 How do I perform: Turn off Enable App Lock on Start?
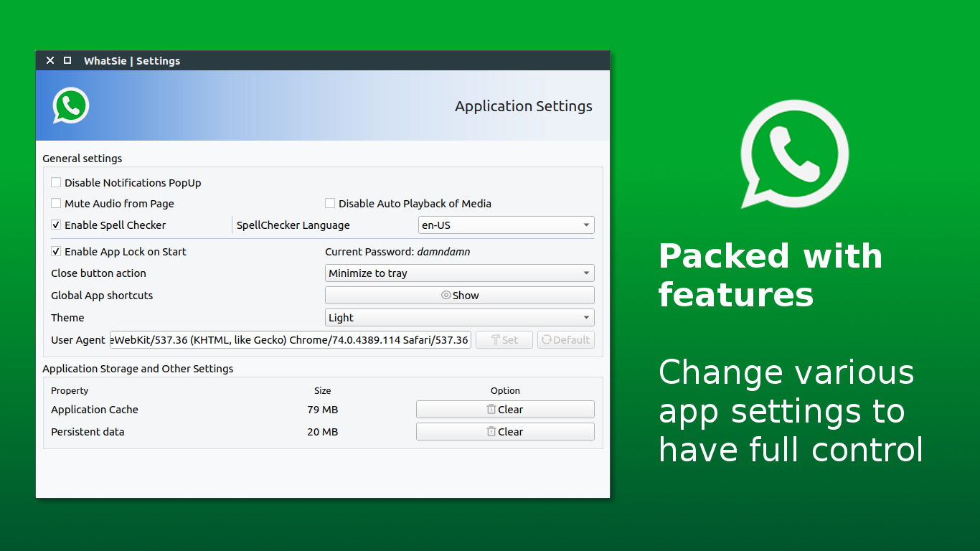click(56, 252)
